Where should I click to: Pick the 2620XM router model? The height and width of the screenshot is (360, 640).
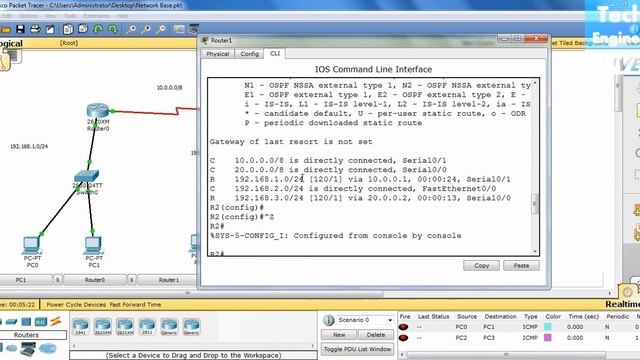(102, 327)
